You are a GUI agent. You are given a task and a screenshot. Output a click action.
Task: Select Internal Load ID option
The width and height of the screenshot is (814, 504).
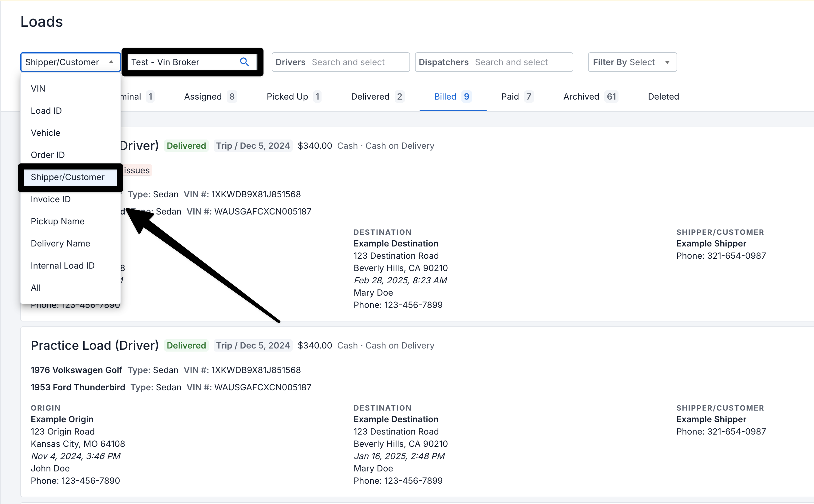tap(70, 266)
